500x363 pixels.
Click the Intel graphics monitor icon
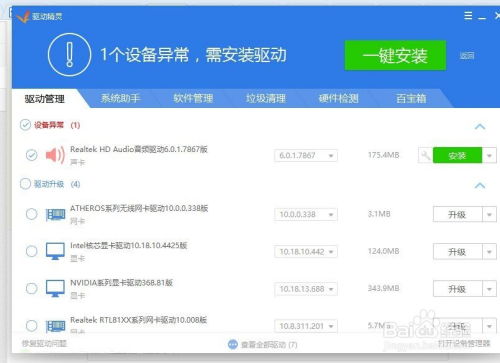(x=55, y=251)
